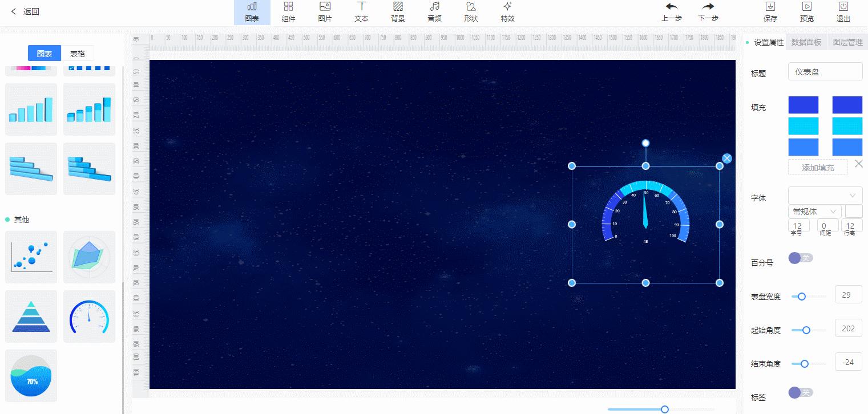The image size is (868, 414).
Task: Edit the 表盘宽度 value 29
Action: click(848, 295)
